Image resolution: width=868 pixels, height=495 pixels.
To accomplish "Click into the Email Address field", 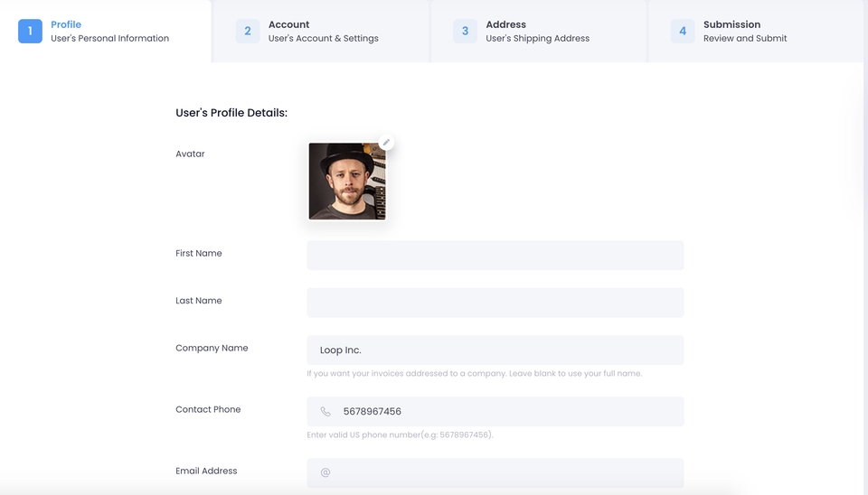I will (495, 473).
